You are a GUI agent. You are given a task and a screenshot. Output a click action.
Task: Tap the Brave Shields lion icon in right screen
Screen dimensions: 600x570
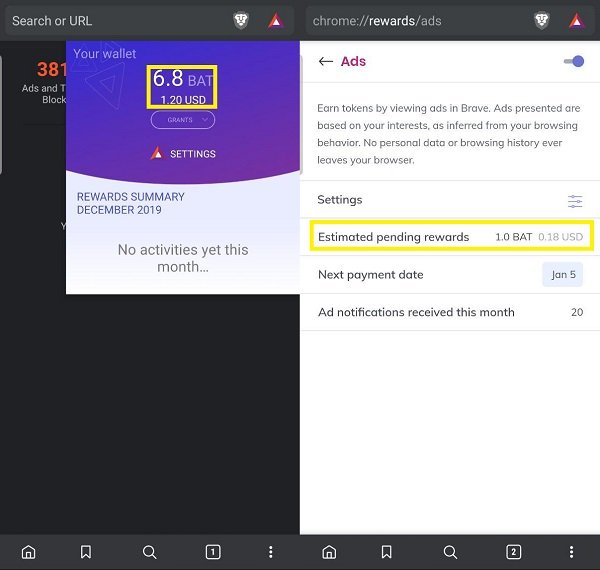pyautogui.click(x=542, y=21)
